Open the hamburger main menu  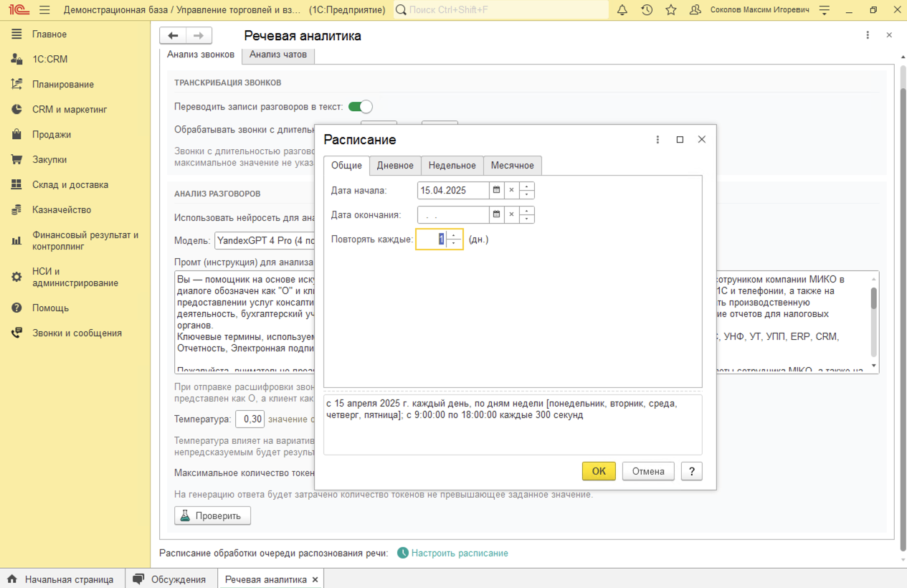(44, 10)
